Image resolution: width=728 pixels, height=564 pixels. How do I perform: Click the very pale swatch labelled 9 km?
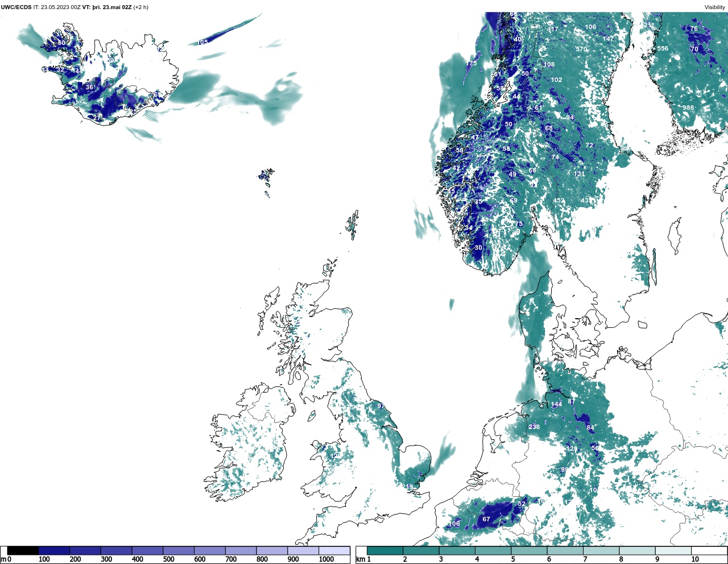(x=673, y=550)
